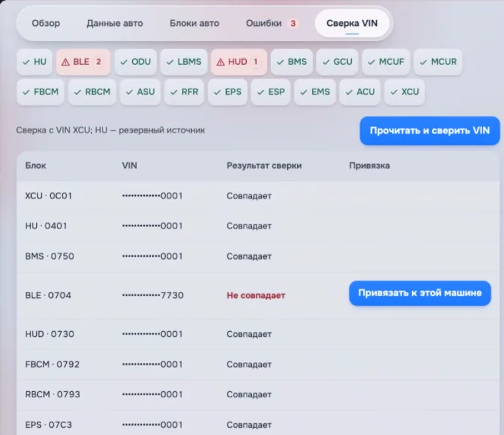Select the RBCM module chip

click(92, 92)
